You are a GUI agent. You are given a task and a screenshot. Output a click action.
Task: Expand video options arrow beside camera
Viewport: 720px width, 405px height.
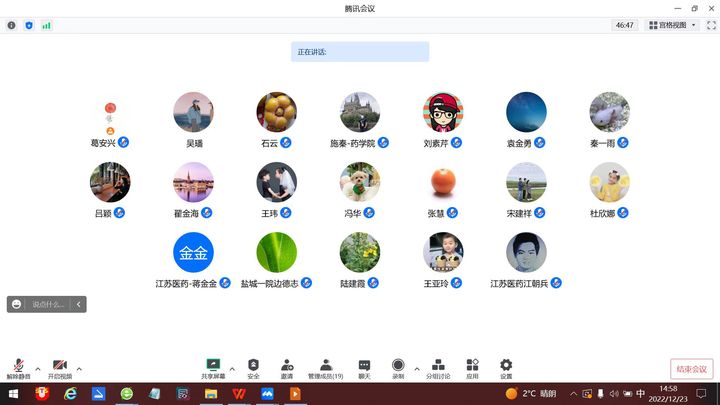[x=79, y=368]
